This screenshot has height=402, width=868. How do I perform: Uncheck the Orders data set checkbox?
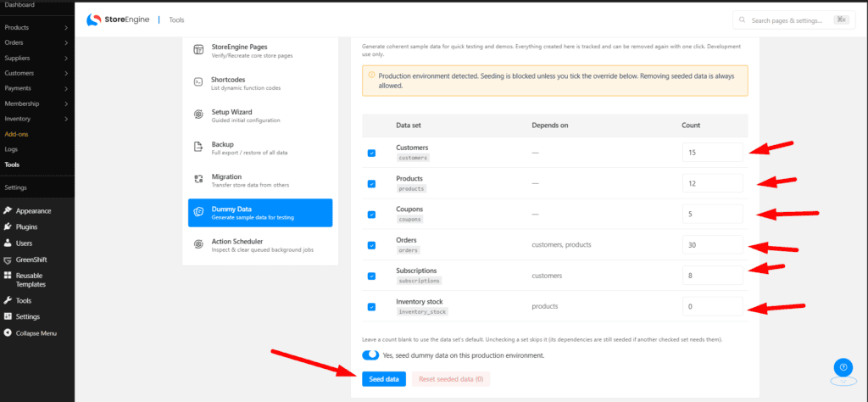coord(371,245)
